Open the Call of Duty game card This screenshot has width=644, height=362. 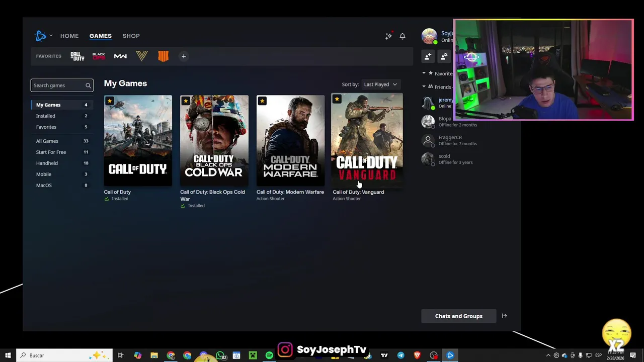pos(138,140)
